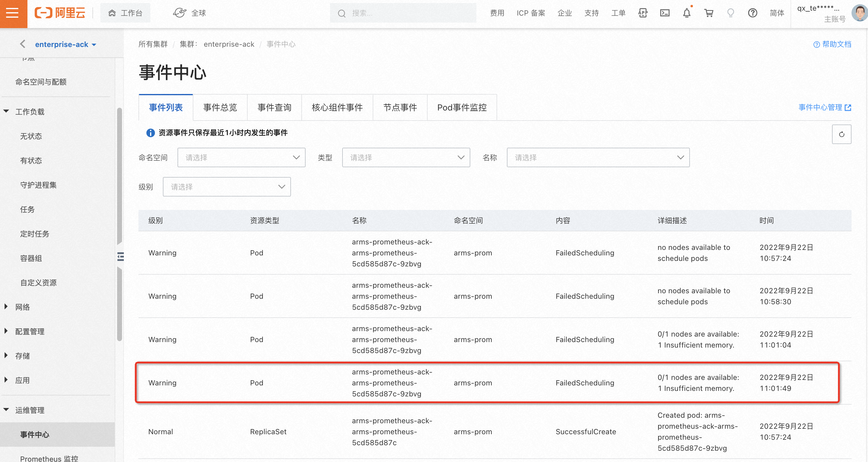The width and height of the screenshot is (868, 462).
Task: Select the 全球 region globe icon
Action: click(179, 13)
